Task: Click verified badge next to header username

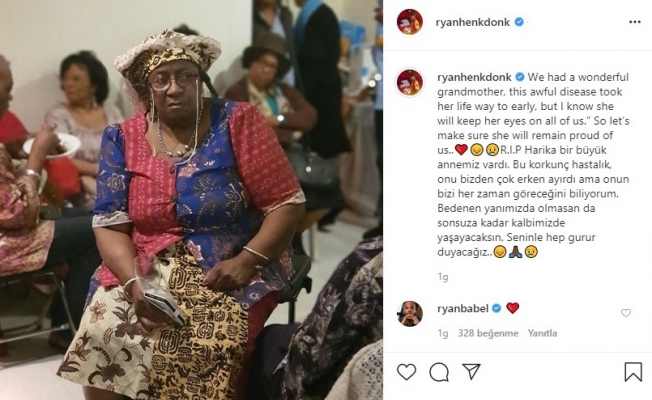Action: click(x=519, y=22)
